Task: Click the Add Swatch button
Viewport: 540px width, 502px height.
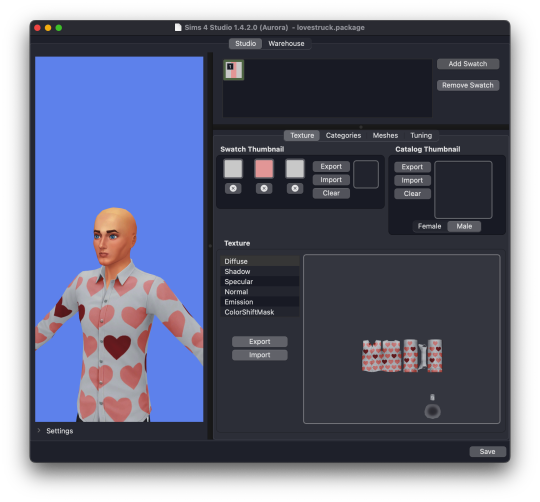Action: [468, 64]
